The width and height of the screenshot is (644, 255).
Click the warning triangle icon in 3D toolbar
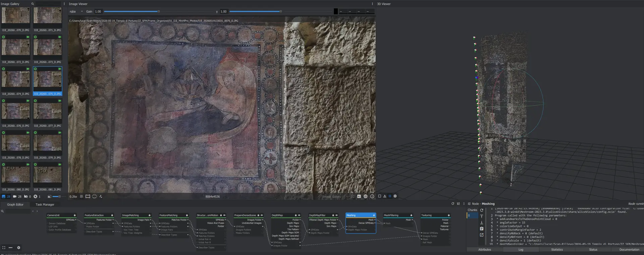click(x=385, y=196)
